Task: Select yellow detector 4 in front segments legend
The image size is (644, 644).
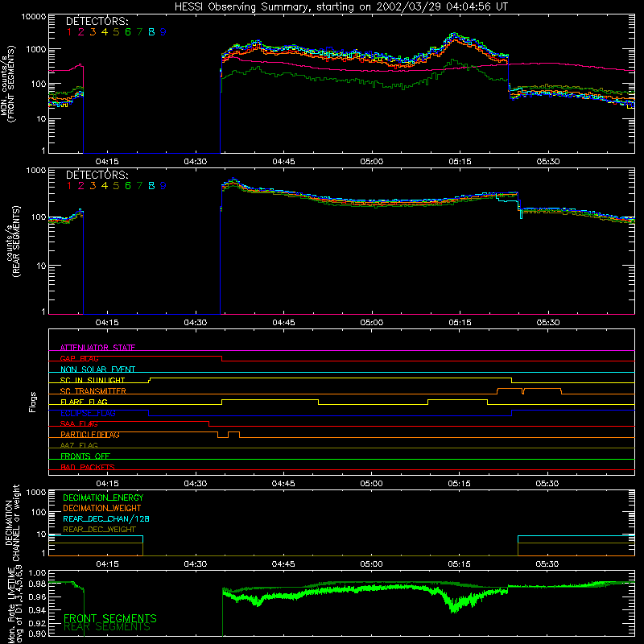Action: (105, 31)
